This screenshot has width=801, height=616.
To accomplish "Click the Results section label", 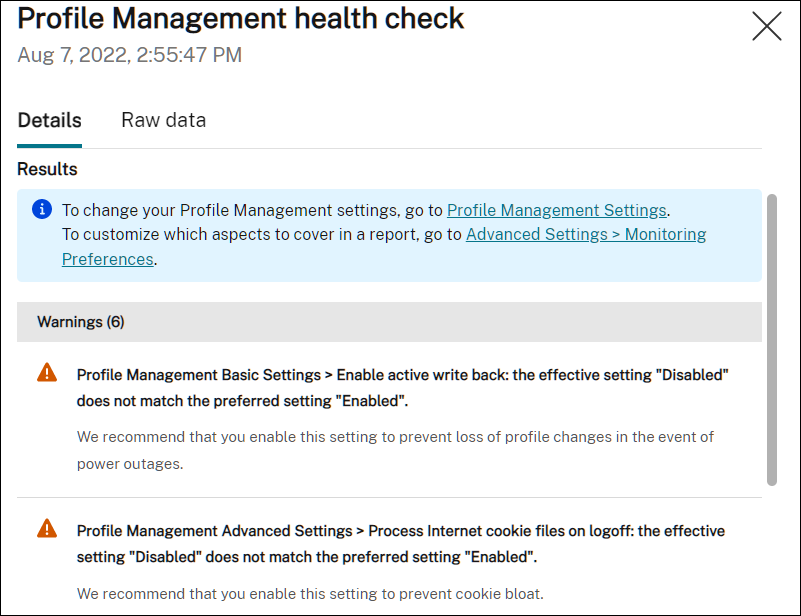I will click(x=47, y=169).
